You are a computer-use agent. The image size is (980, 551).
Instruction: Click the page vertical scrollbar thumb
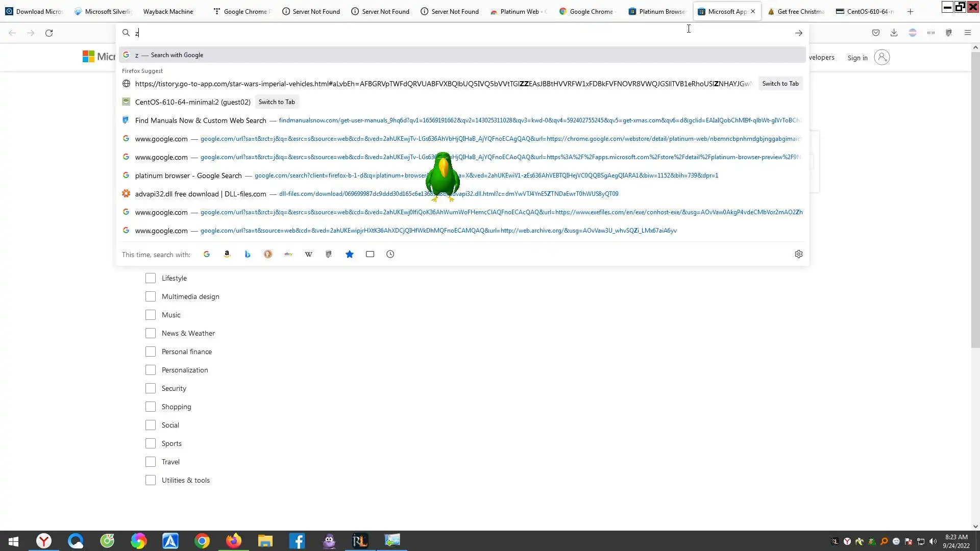click(975, 199)
